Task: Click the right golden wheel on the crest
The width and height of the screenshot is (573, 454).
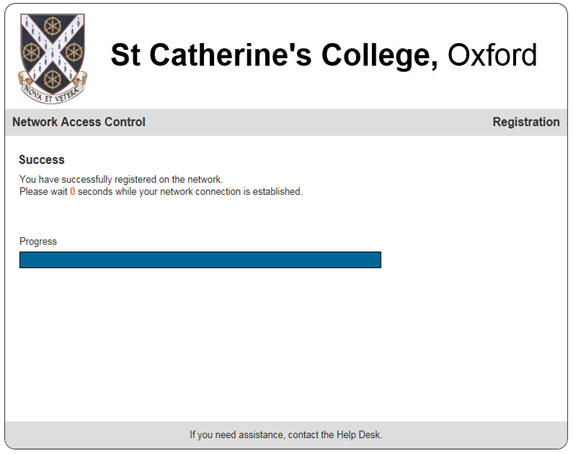Action: pos(74,52)
